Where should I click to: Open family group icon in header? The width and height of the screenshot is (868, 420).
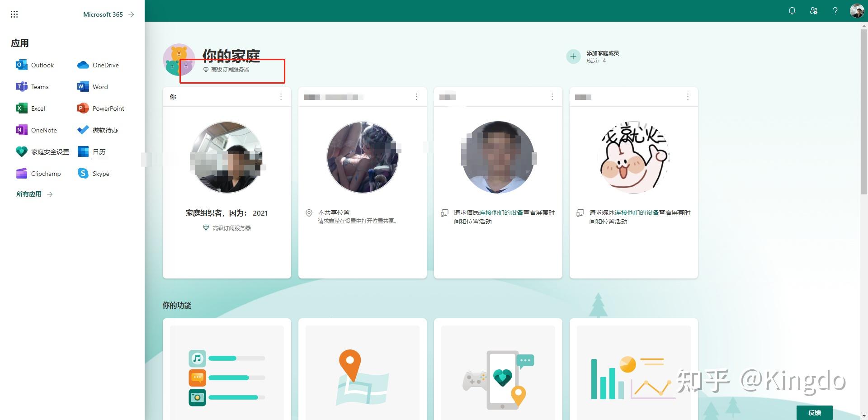(x=814, y=11)
